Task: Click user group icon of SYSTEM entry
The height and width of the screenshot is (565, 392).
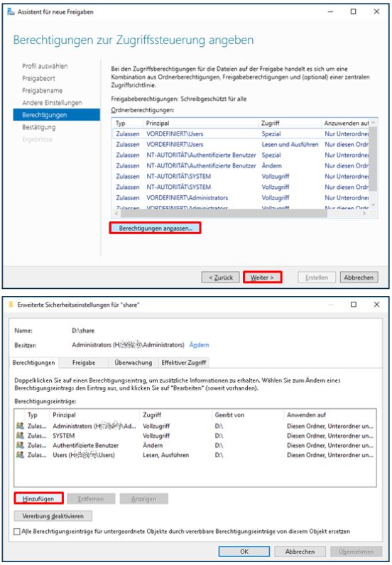Action: [x=20, y=436]
